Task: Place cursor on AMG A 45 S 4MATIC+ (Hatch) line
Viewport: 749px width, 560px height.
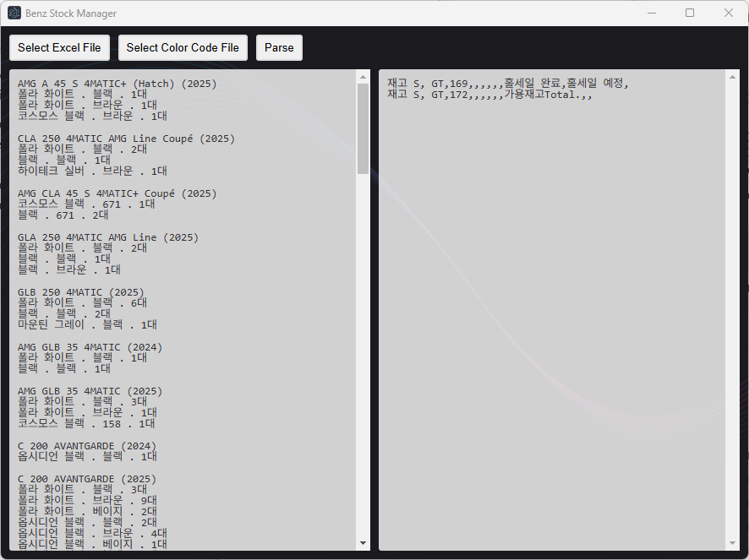Action: pos(117,84)
